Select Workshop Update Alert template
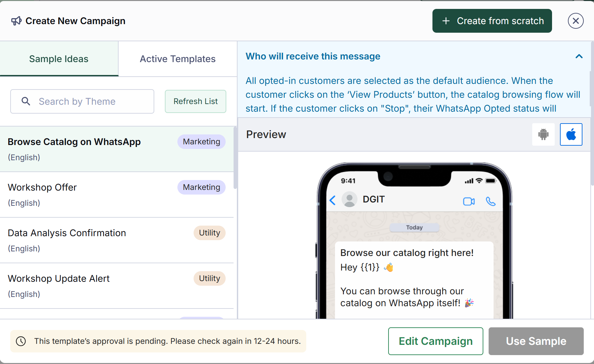Screen dimensions: 594x364 (x=117, y=286)
